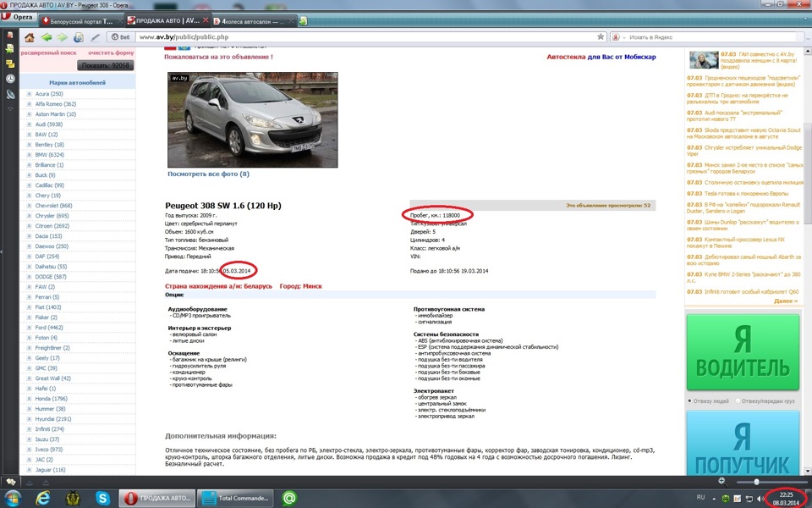This screenshot has height=508, width=812.
Task: Expand the Chevrolet (868) brand entry
Action: 30,206
